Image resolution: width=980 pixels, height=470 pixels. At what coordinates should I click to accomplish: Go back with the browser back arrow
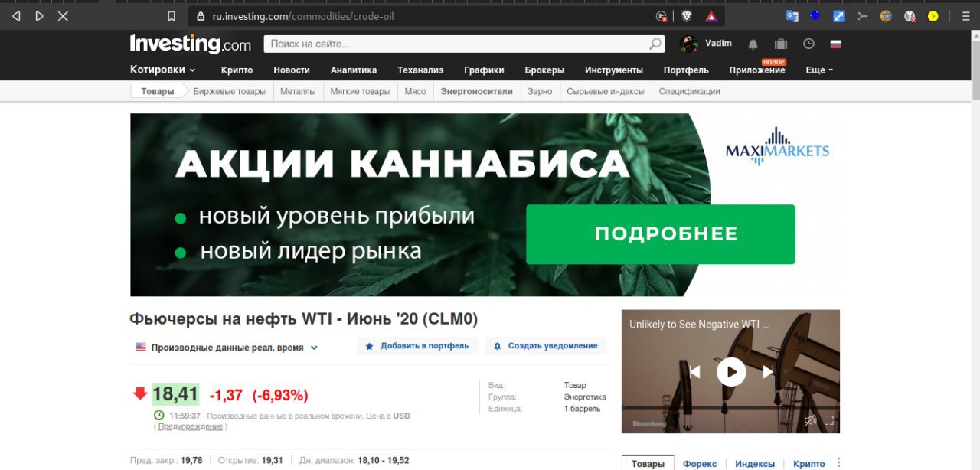[x=16, y=15]
